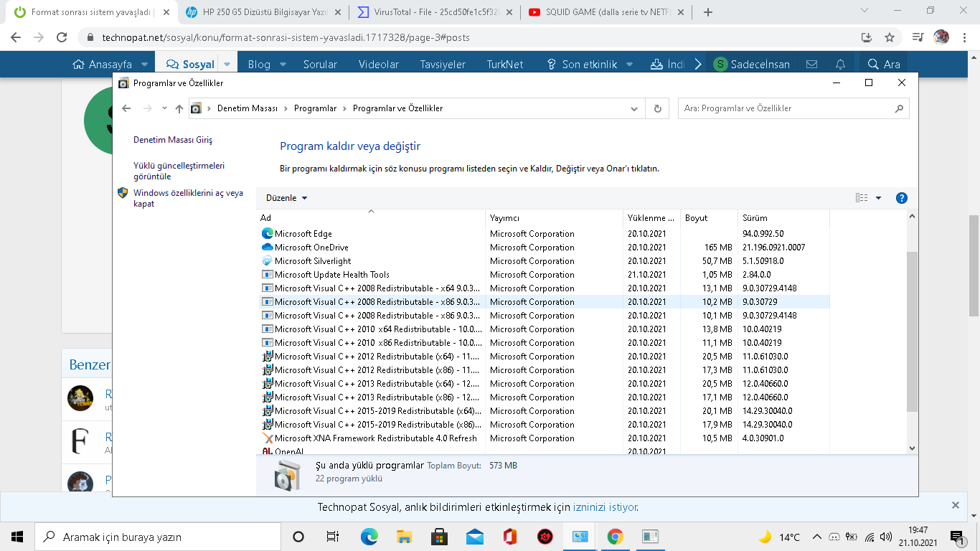Click the browser back arrow in Chrome

coord(16,37)
